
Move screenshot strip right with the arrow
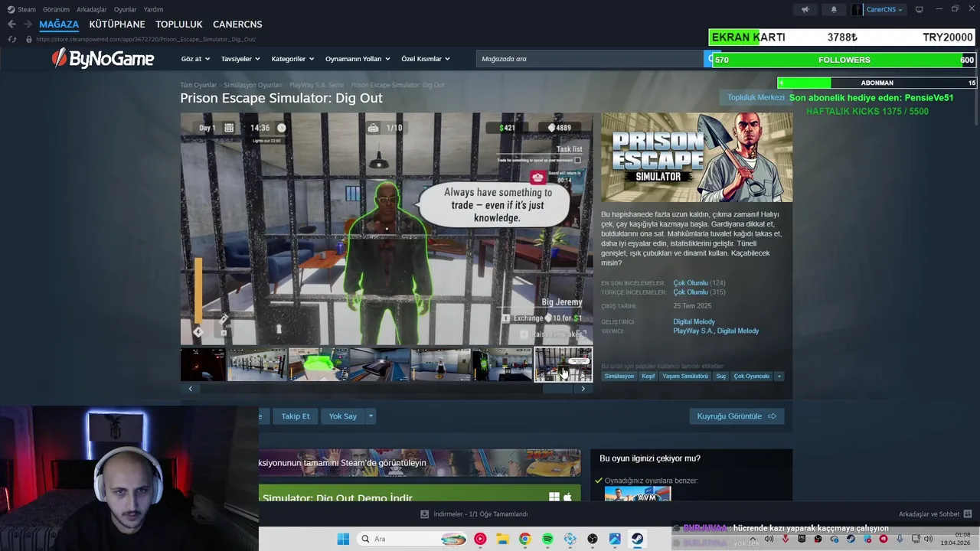tap(583, 389)
